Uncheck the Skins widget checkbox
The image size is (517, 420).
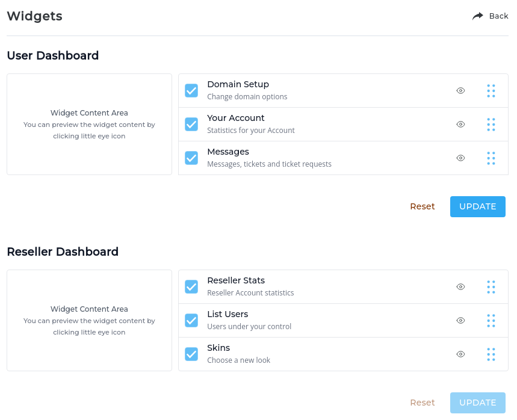click(191, 354)
